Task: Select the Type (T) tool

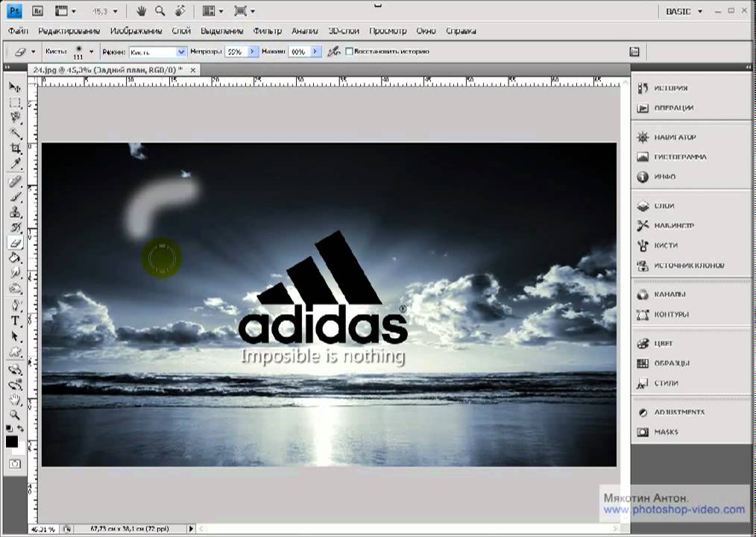Action: coord(15,321)
